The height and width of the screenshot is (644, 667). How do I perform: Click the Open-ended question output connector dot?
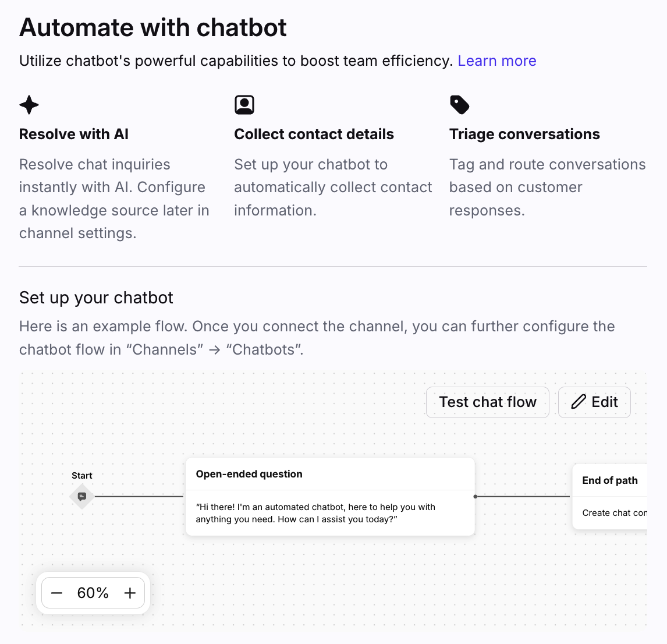[476, 497]
